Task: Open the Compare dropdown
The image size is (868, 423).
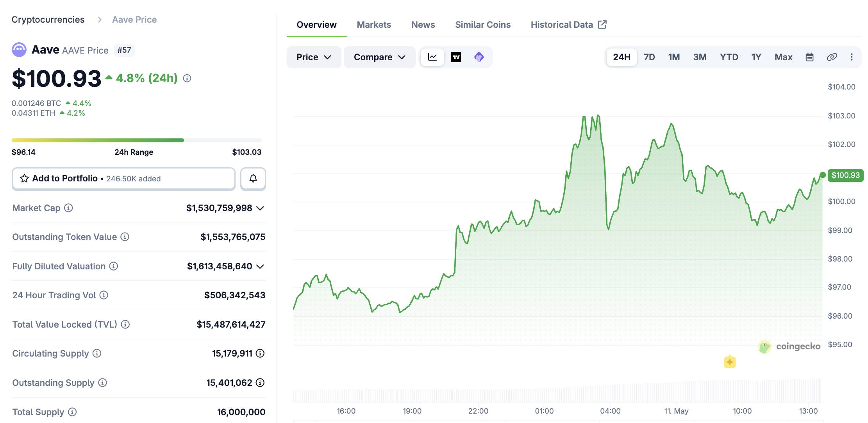Action: coord(379,57)
